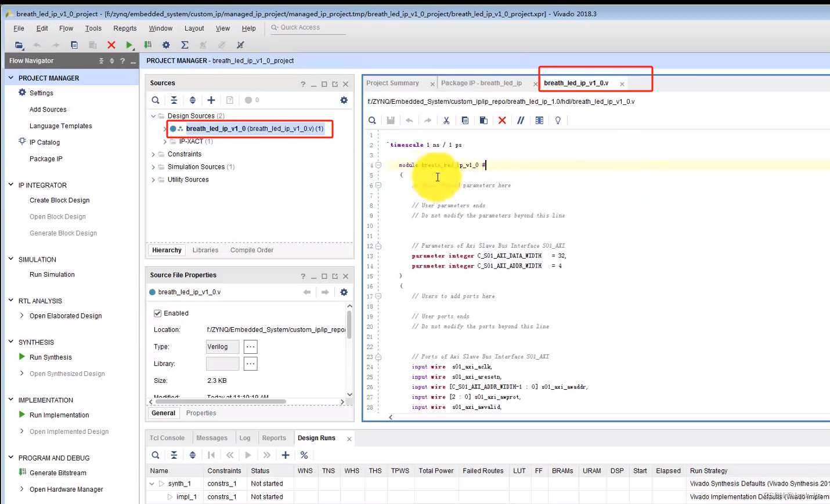Expand Open Elaborated Design item
Screen dimensions: 830x504
pyautogui.click(x=22, y=316)
